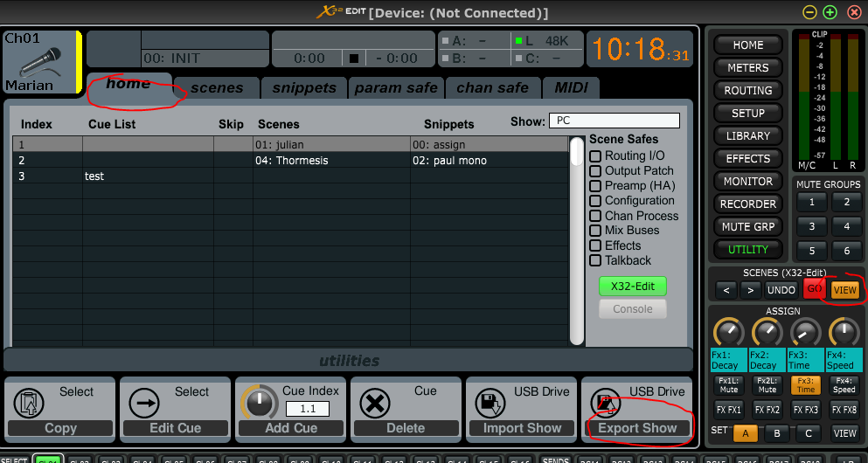Switch to the snippets tab
Viewport: 868px width, 463px height.
pos(304,88)
